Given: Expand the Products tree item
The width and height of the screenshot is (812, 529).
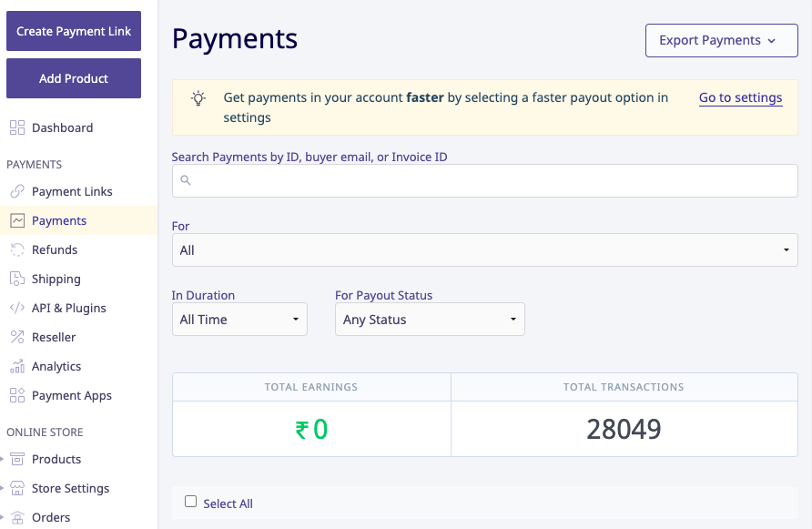Looking at the screenshot, I should pos(4,459).
